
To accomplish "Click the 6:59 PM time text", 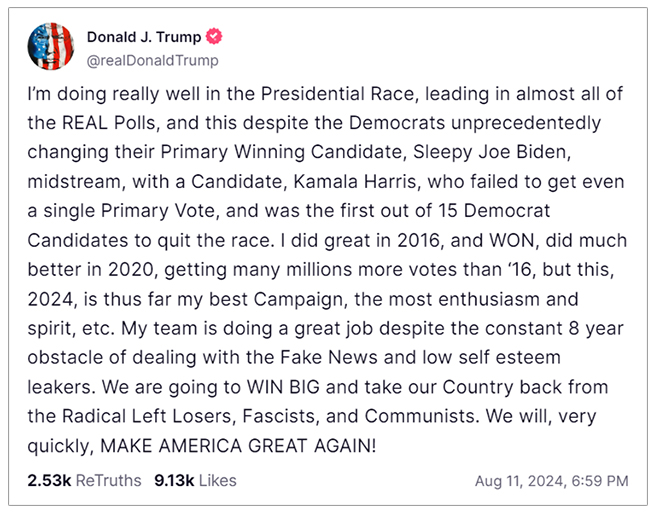I will (x=600, y=481).
